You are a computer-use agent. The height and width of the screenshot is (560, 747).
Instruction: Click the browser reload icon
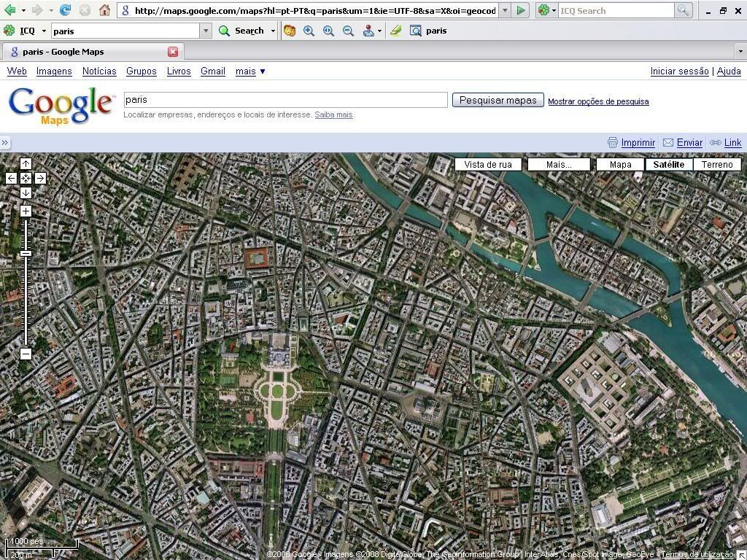point(65,10)
